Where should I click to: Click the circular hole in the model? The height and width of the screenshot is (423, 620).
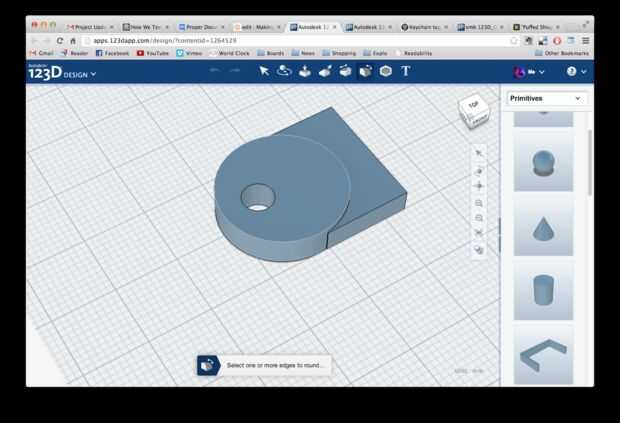[258, 197]
